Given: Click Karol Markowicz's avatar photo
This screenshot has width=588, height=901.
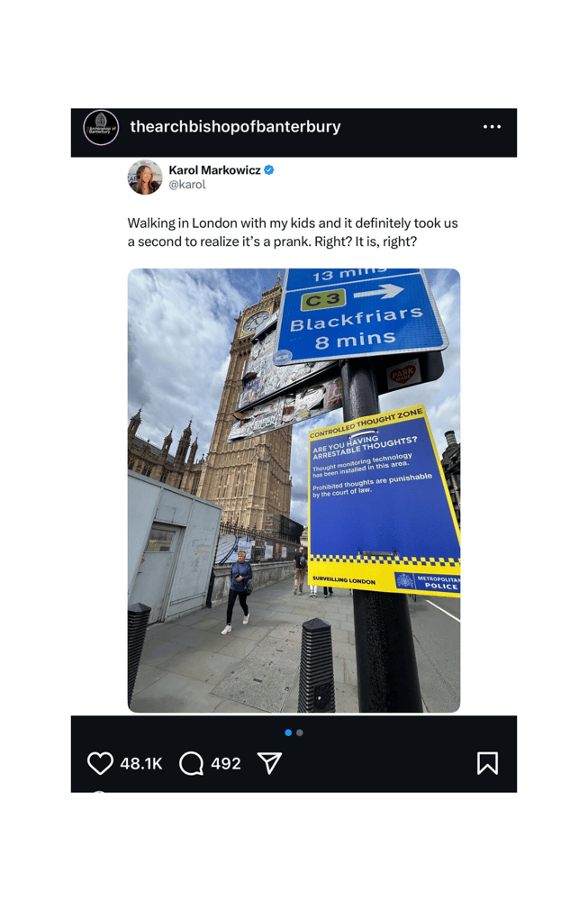Looking at the screenshot, I should [x=145, y=177].
